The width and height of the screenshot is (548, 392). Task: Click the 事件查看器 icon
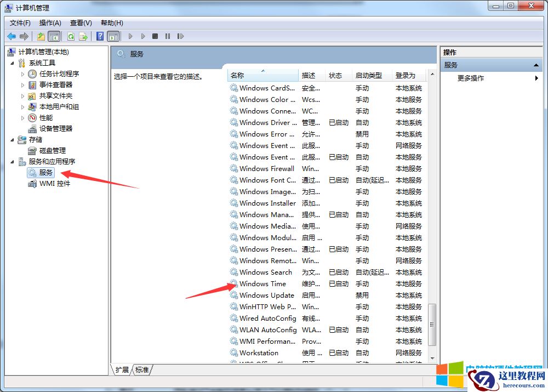32,84
